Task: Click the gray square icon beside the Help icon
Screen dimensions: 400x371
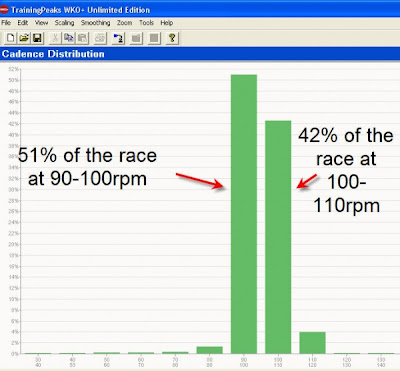Action: pos(154,38)
